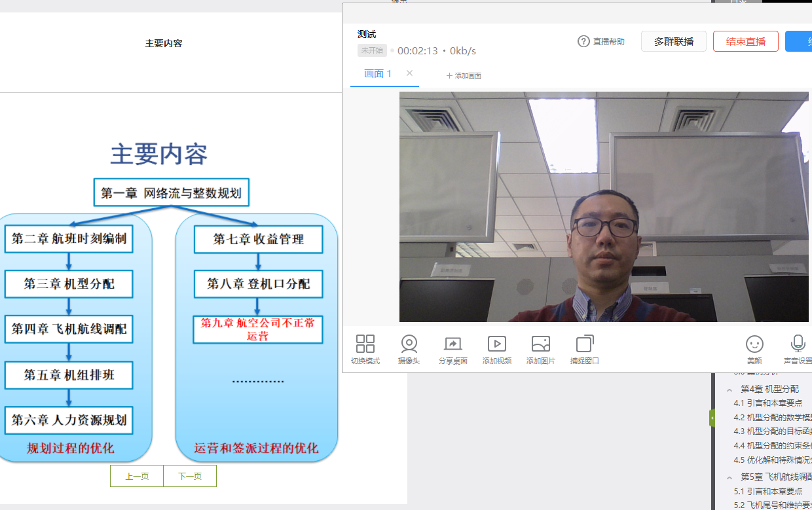Open 声音设置 microphone settings
The height and width of the screenshot is (510, 812).
[798, 344]
